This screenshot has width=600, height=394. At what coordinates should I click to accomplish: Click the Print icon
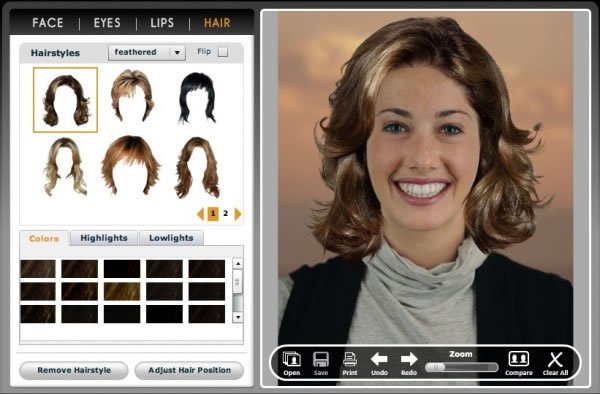(x=350, y=363)
